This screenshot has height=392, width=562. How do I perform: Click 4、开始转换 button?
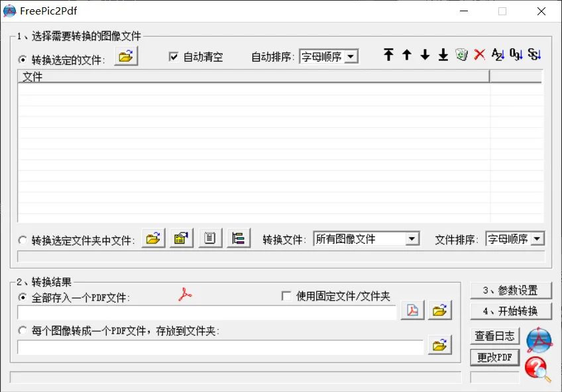coord(511,311)
